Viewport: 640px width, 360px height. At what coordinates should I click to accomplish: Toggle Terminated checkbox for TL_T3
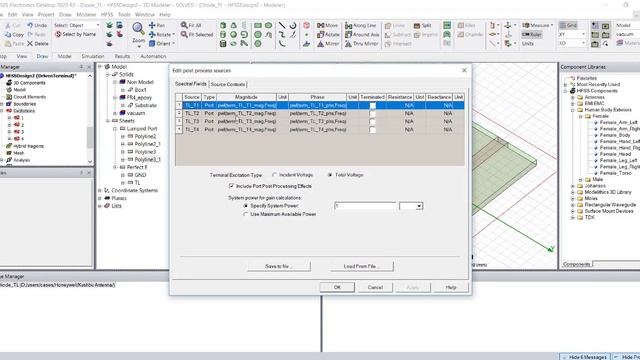click(372, 122)
